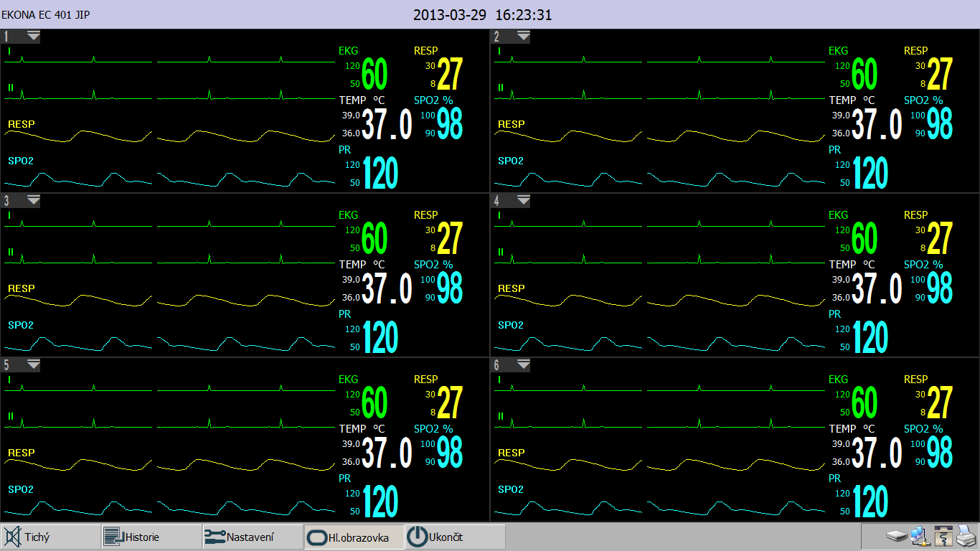Expand the bed 3 dropdown arrow
Viewport: 980px width, 551px height.
coord(34,200)
